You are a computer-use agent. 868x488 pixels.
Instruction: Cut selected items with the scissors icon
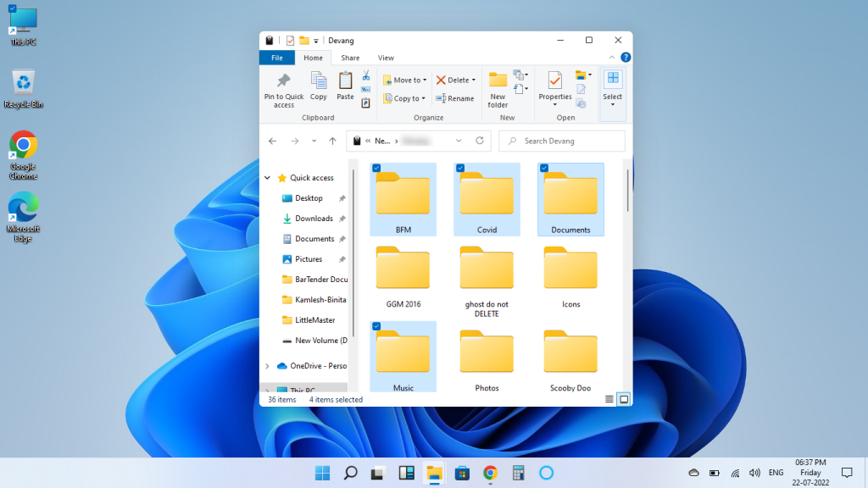(364, 75)
